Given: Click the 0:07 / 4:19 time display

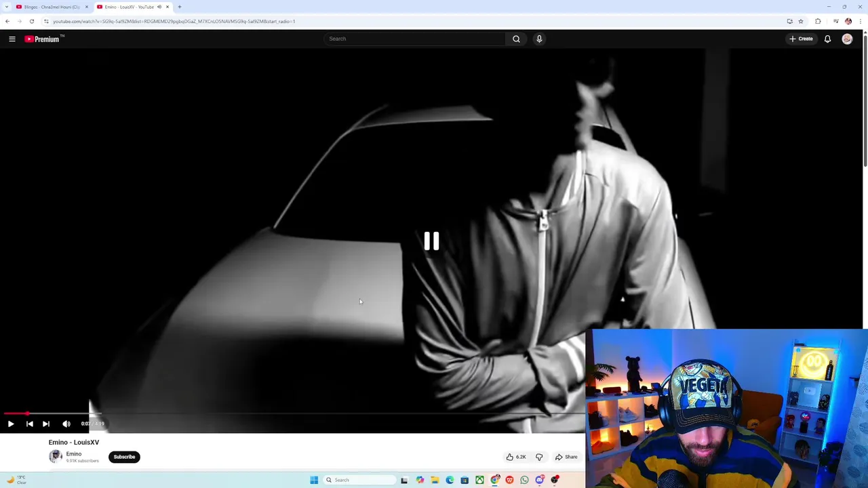Looking at the screenshot, I should click(x=93, y=424).
